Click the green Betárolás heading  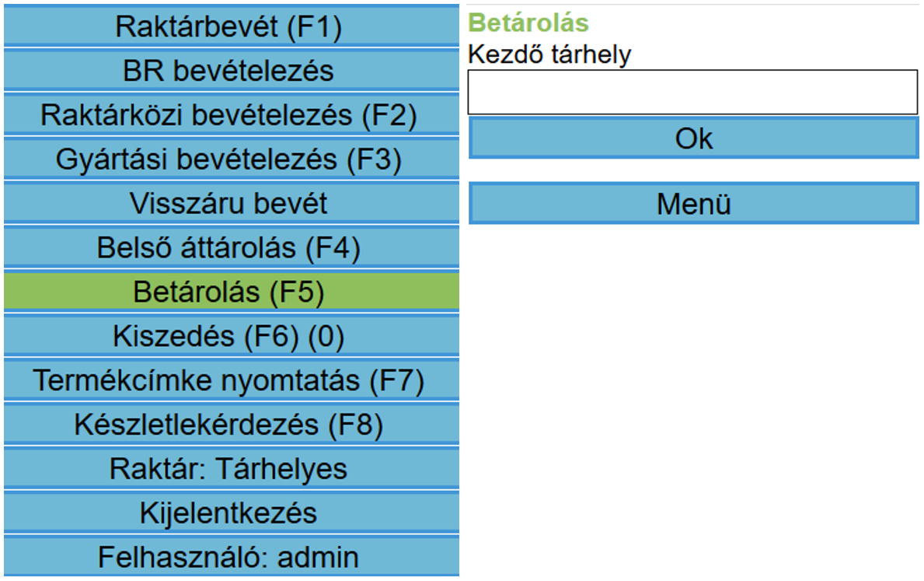(528, 23)
